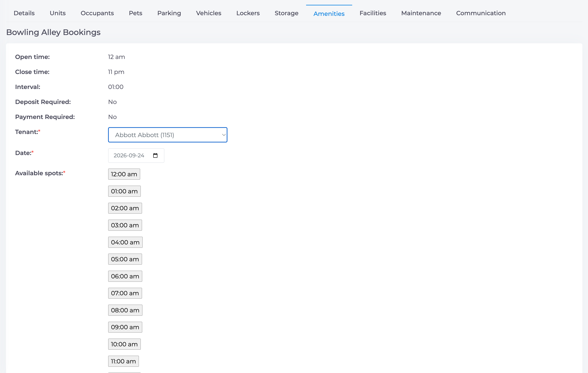
Task: Expand the Tenant dropdown chevron
Action: 224,135
